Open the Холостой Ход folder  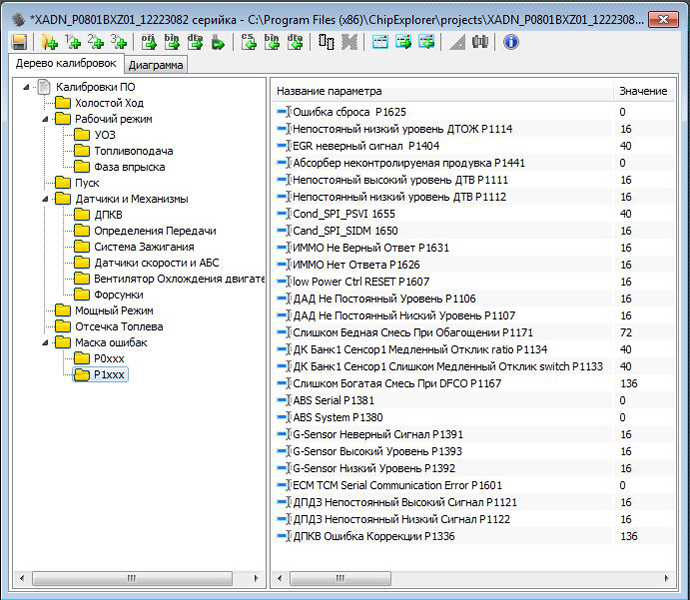point(108,103)
